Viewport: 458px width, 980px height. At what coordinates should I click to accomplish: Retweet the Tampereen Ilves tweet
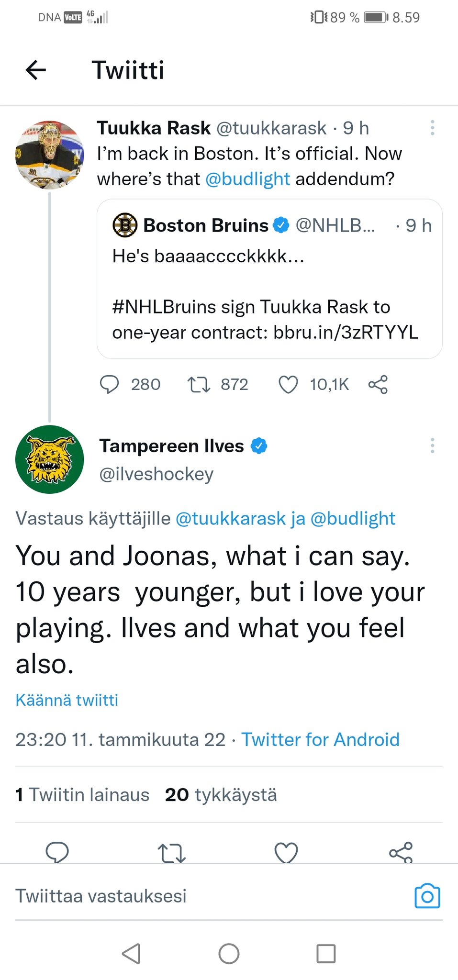pos(171,853)
